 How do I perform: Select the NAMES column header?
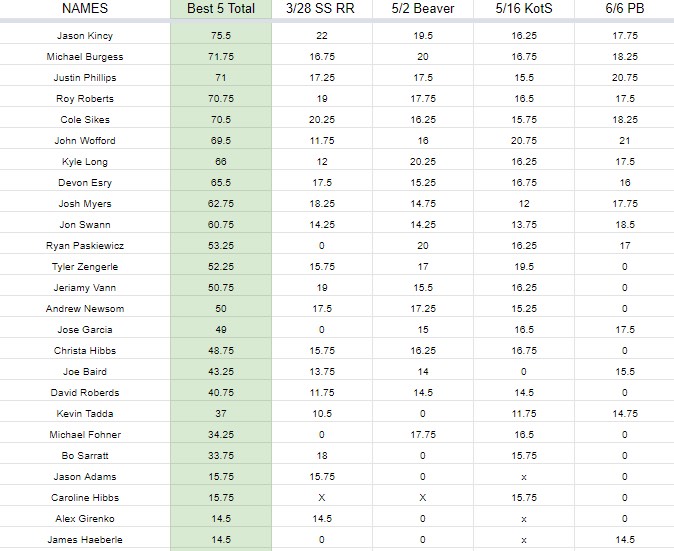pos(85,9)
